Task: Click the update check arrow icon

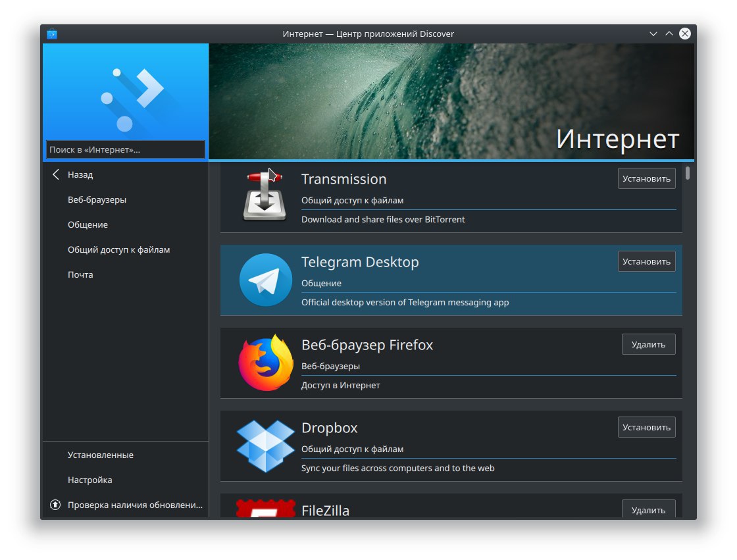Action: click(x=55, y=505)
